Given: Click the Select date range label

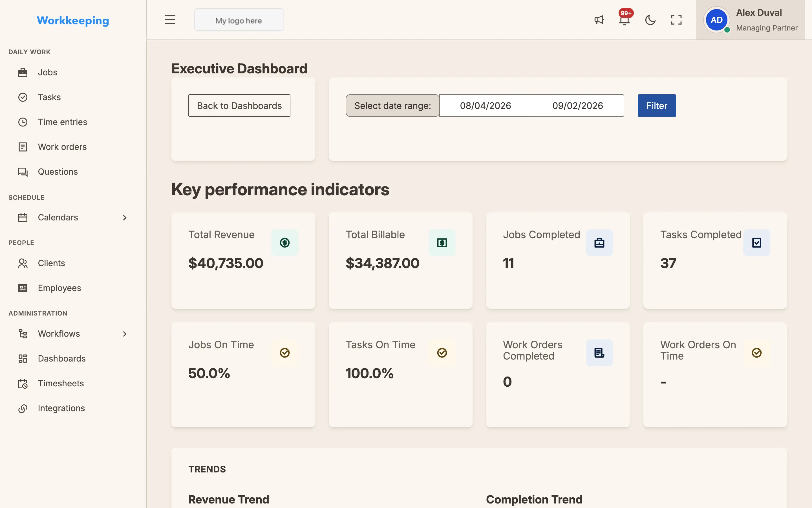Looking at the screenshot, I should [392, 106].
